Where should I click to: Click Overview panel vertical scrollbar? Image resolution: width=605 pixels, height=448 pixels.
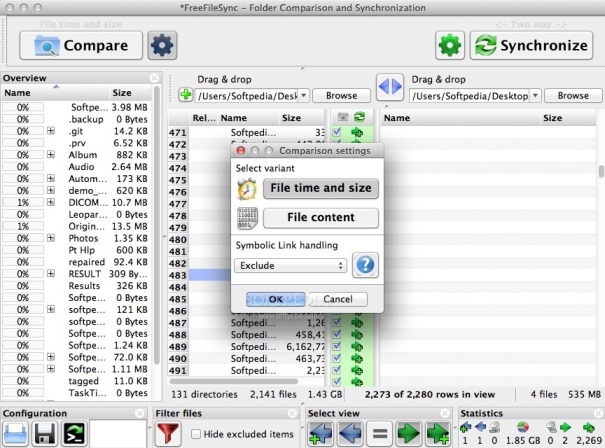pyautogui.click(x=156, y=226)
